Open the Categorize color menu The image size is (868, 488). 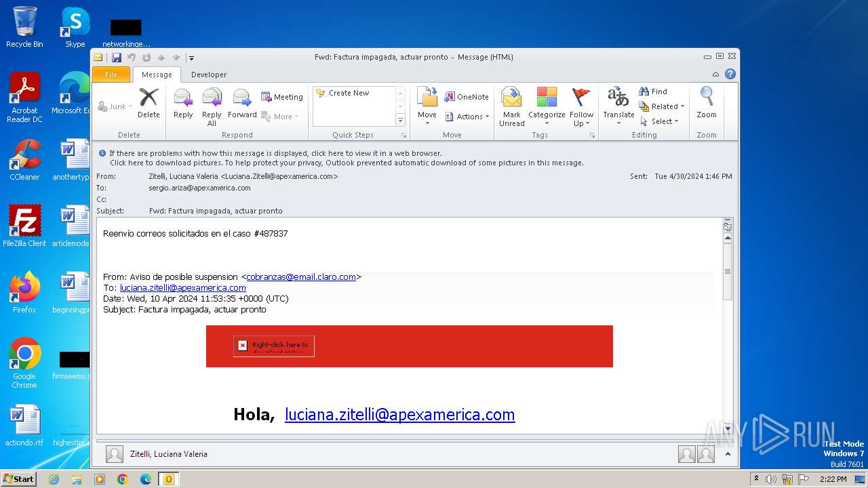pyautogui.click(x=547, y=107)
